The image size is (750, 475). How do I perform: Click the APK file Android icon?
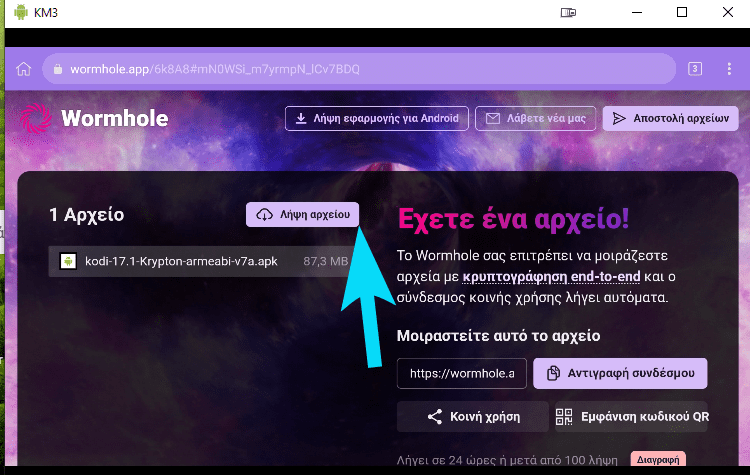coord(68,261)
